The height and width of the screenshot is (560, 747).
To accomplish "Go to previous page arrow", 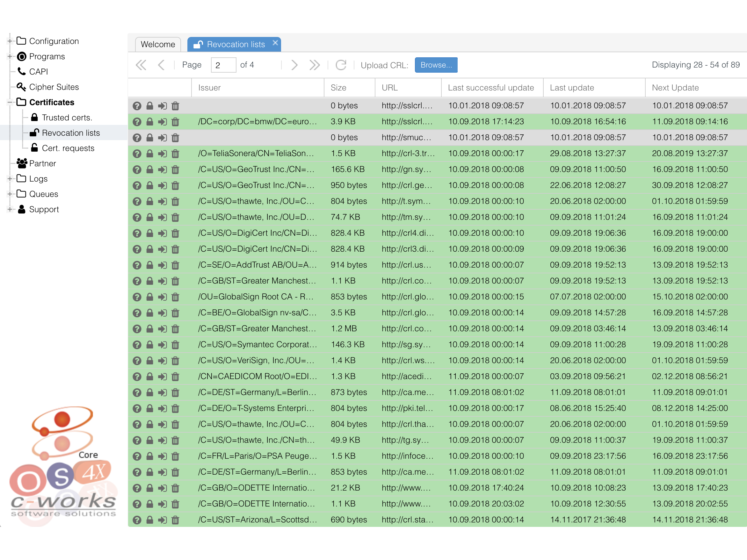I will [162, 65].
